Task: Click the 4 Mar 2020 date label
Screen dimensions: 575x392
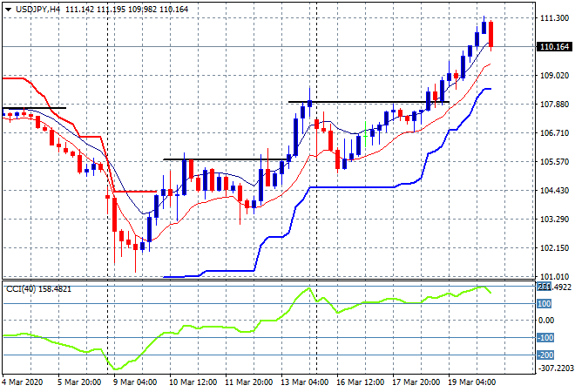Action: tap(23, 382)
